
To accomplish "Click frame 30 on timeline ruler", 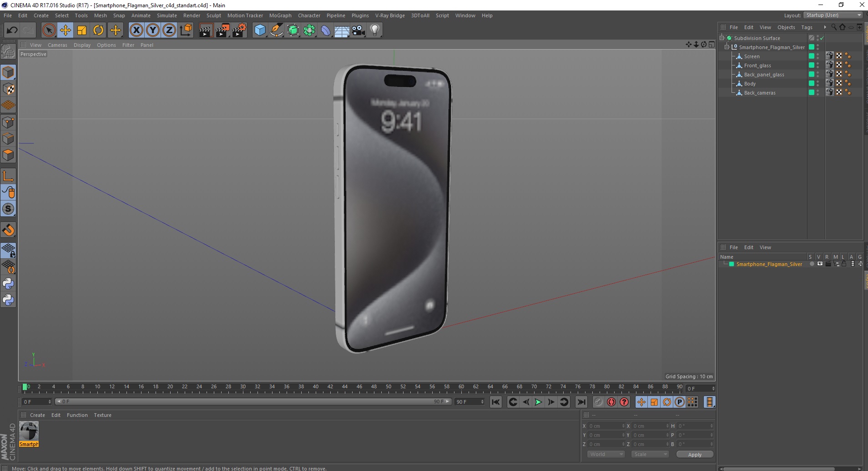I will 243,388.
